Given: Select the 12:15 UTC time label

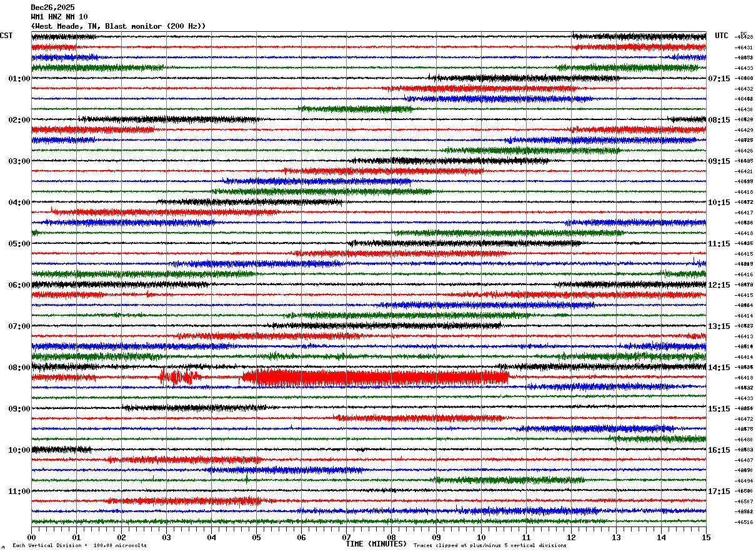Looking at the screenshot, I should (719, 285).
